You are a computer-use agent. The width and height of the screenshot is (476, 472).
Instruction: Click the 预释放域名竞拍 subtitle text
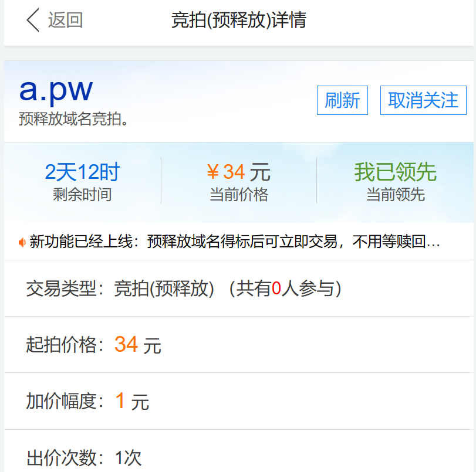[x=74, y=119]
